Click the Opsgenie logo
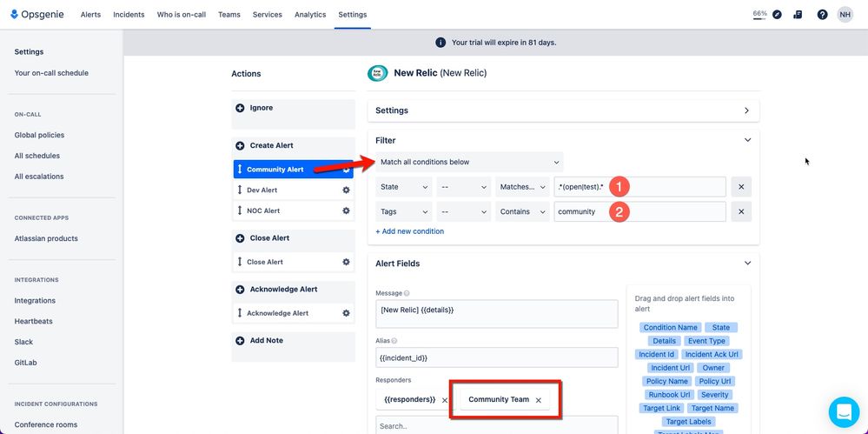 click(37, 15)
